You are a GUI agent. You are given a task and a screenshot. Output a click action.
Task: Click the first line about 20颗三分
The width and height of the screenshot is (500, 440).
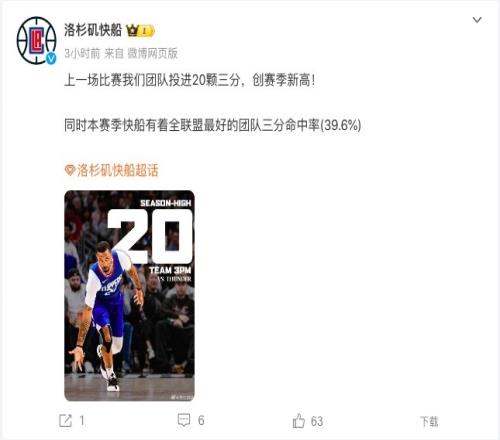tap(190, 80)
